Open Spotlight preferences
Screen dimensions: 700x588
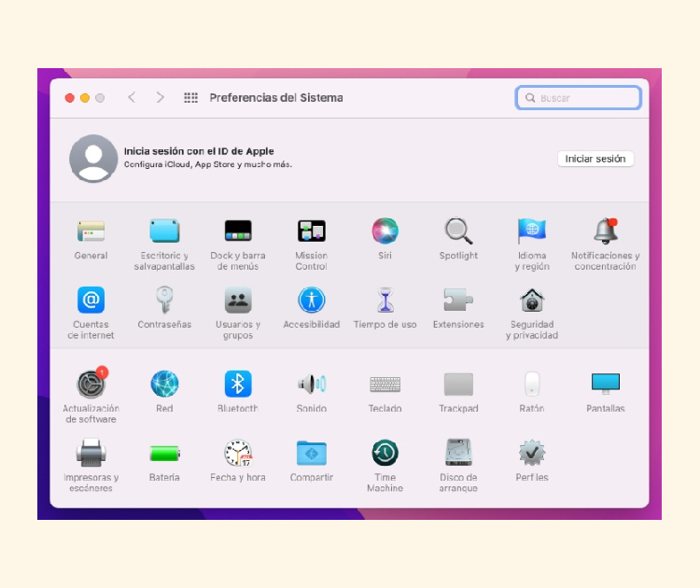click(x=458, y=231)
